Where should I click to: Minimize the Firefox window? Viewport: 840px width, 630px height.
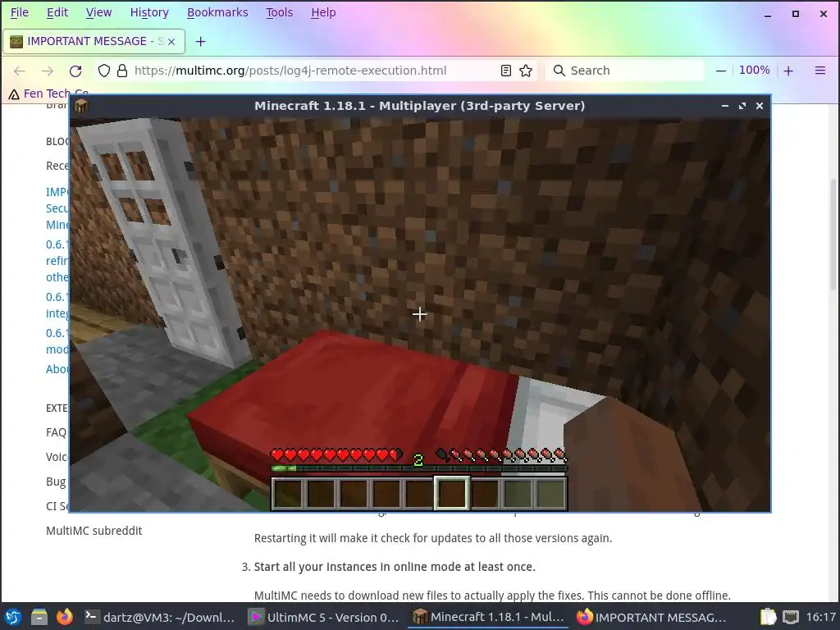click(x=768, y=15)
